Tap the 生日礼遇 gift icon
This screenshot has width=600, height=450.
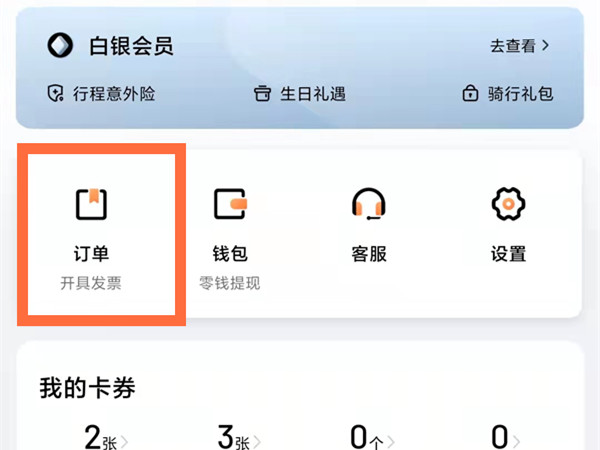pos(262,93)
